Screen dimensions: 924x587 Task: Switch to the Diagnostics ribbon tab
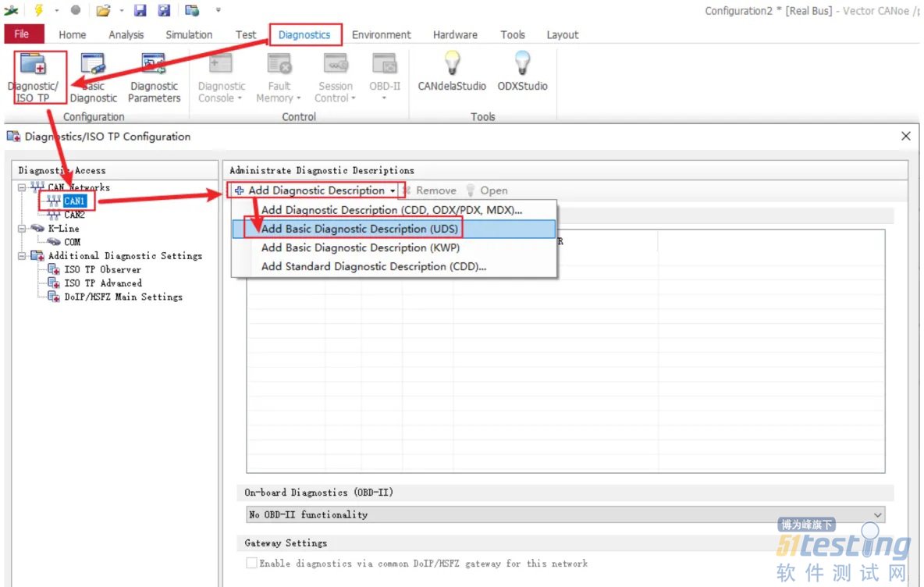pyautogui.click(x=304, y=35)
